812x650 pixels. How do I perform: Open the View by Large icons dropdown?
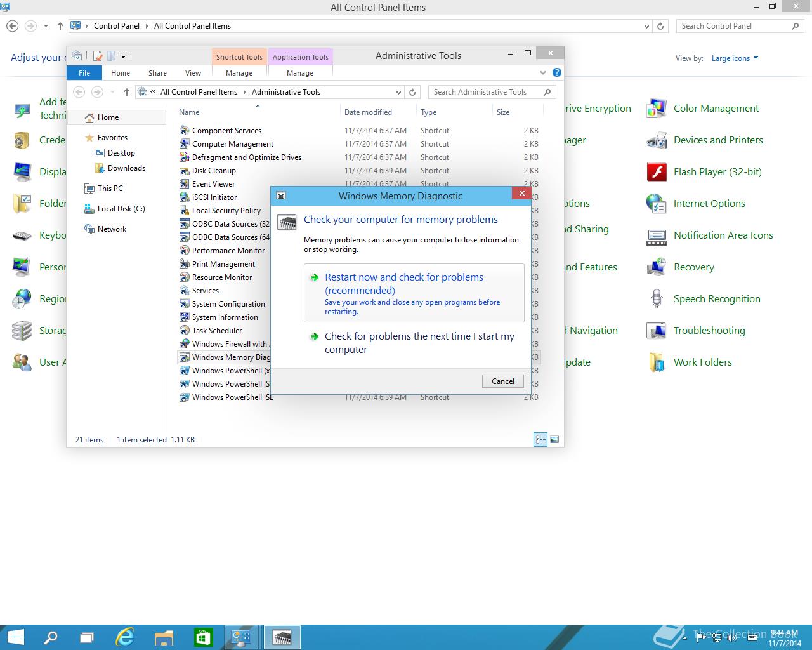click(x=735, y=58)
